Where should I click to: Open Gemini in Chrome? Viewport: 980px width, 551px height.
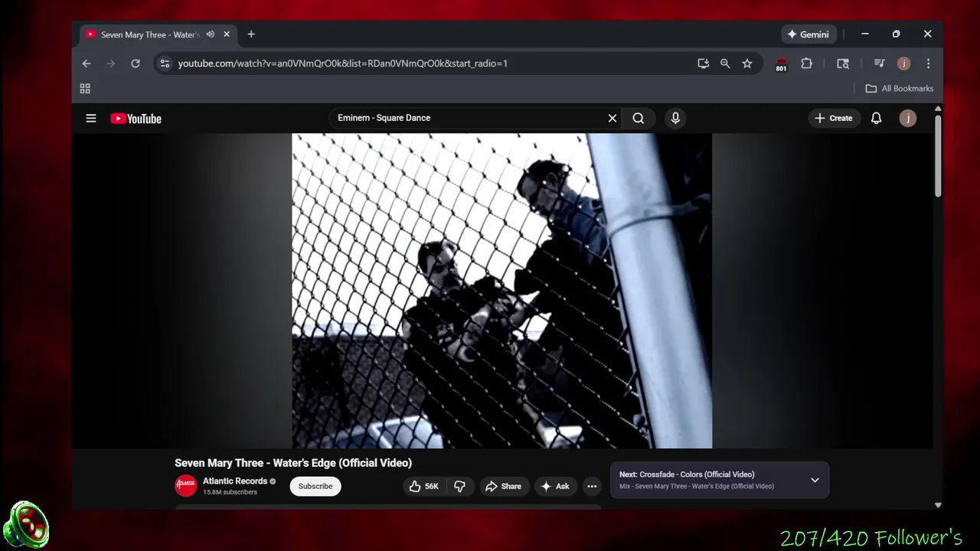tap(808, 34)
